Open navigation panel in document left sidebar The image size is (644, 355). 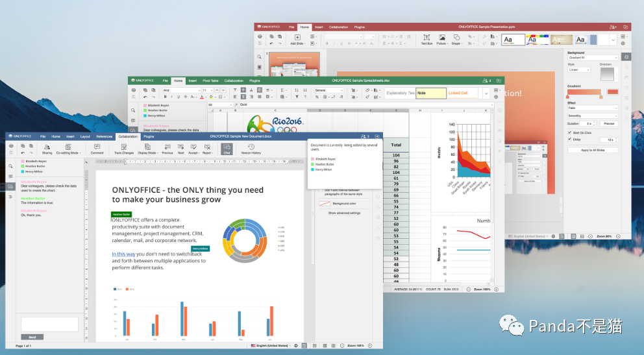[x=10, y=197]
